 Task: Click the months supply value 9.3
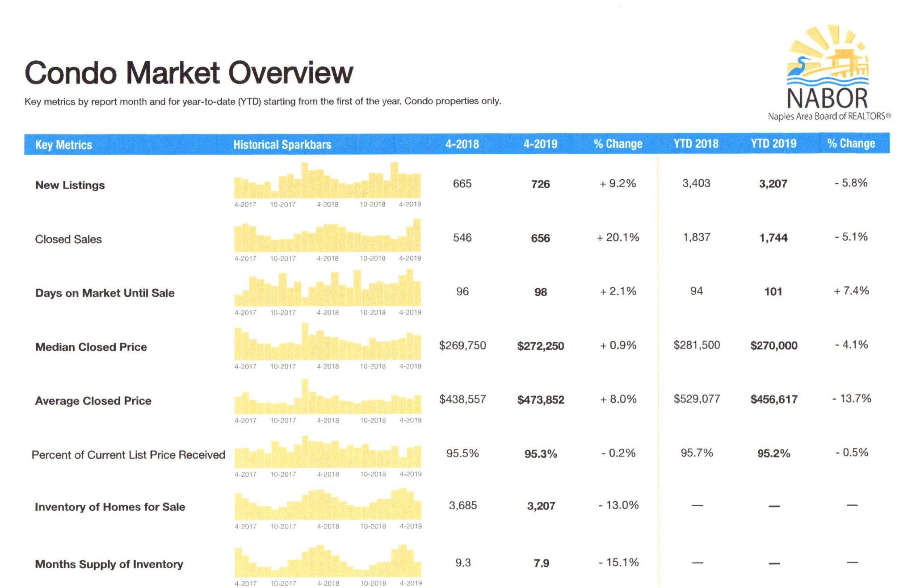(463, 563)
